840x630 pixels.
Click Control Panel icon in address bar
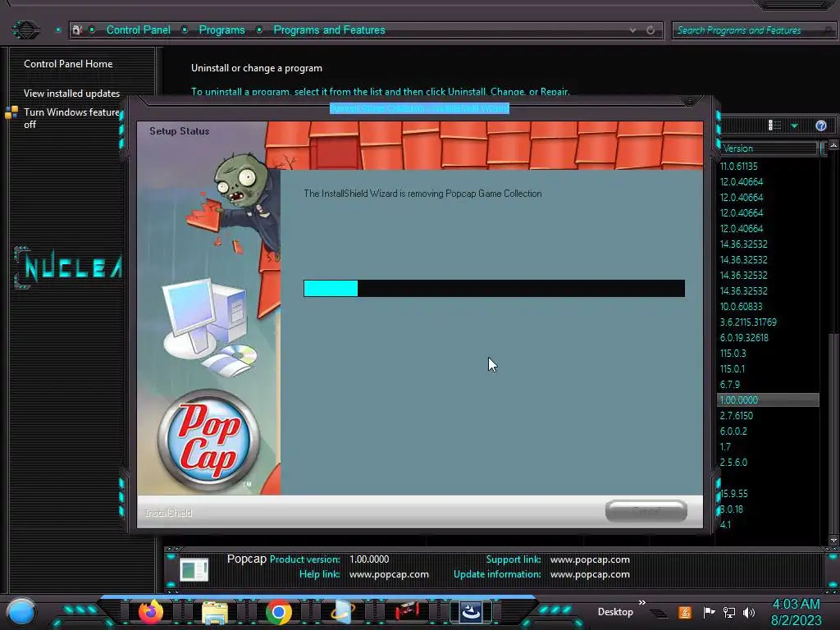click(77, 30)
